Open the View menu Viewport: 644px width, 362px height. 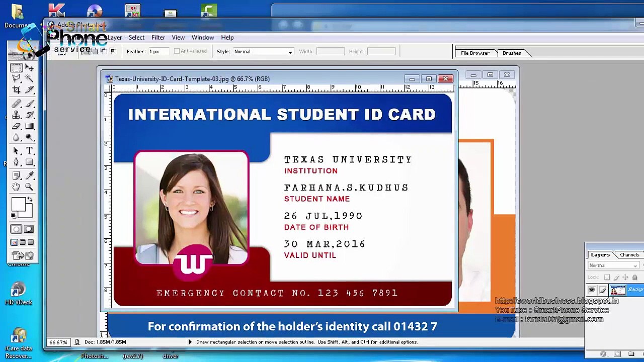click(178, 37)
